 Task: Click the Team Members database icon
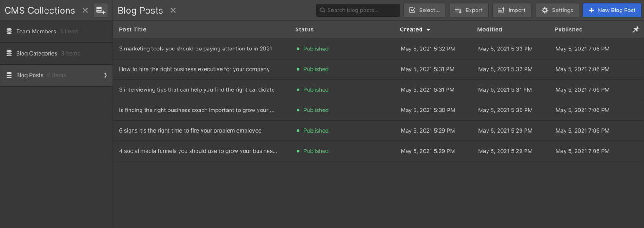pyautogui.click(x=9, y=32)
